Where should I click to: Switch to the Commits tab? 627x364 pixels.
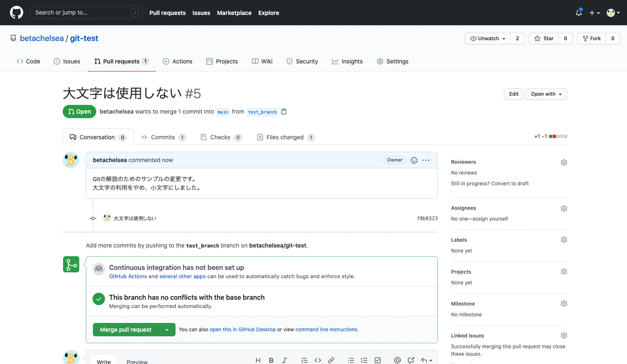[163, 137]
